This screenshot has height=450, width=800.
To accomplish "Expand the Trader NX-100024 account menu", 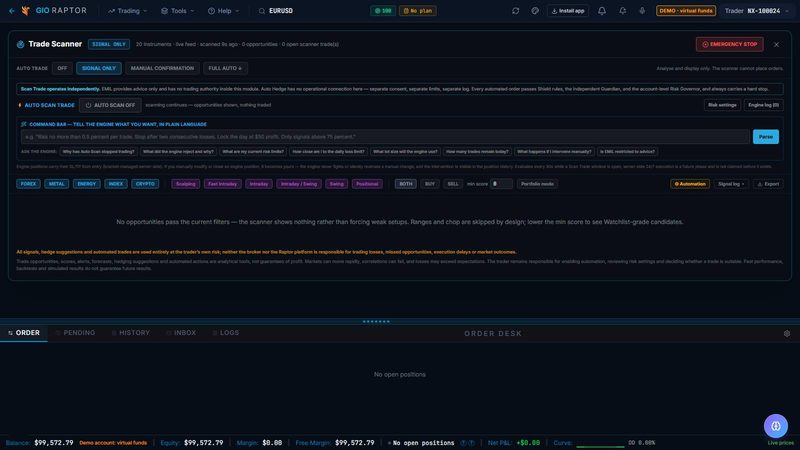I will click(757, 11).
